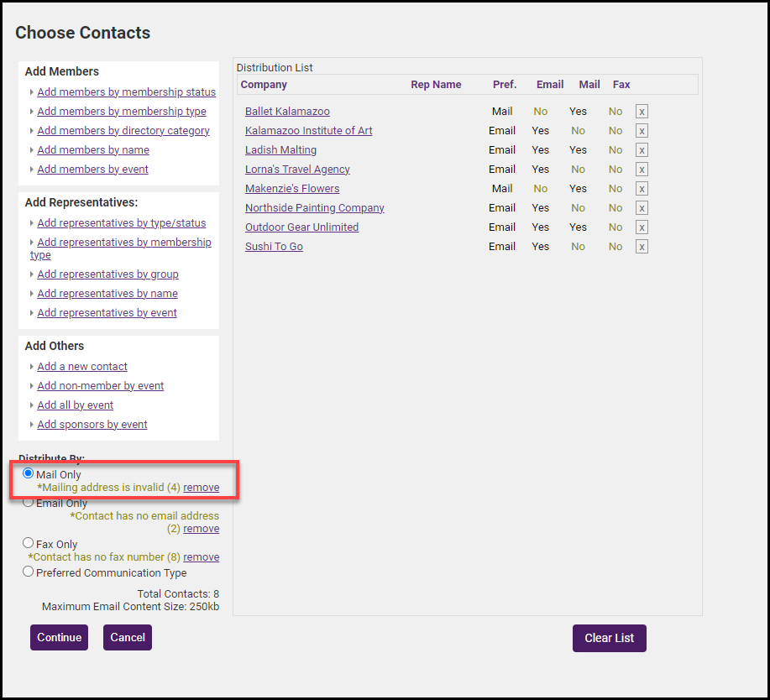The height and width of the screenshot is (700, 770).
Task: Choose the Fax Only distribution option
Action: 29,543
